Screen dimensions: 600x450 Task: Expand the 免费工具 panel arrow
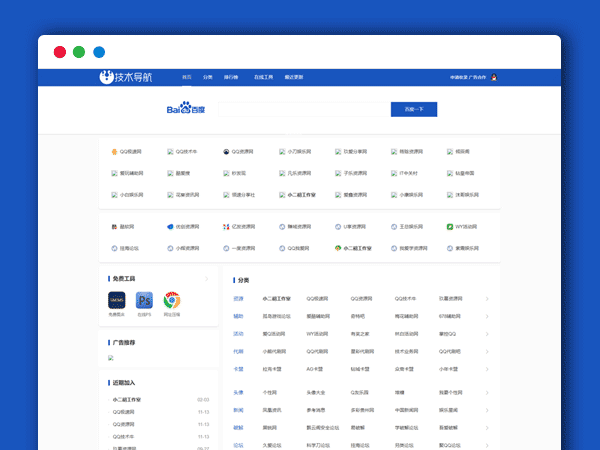pyautogui.click(x=207, y=279)
